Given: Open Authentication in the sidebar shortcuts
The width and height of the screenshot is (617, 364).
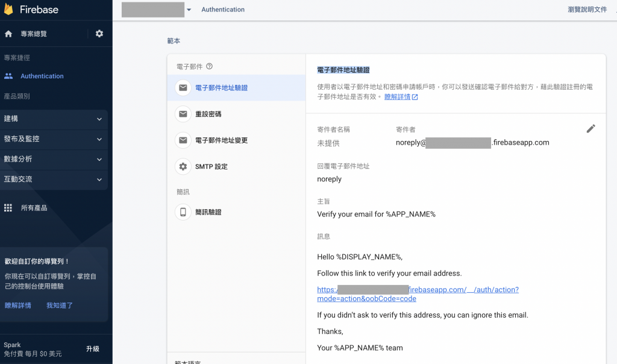Looking at the screenshot, I should click(x=42, y=76).
